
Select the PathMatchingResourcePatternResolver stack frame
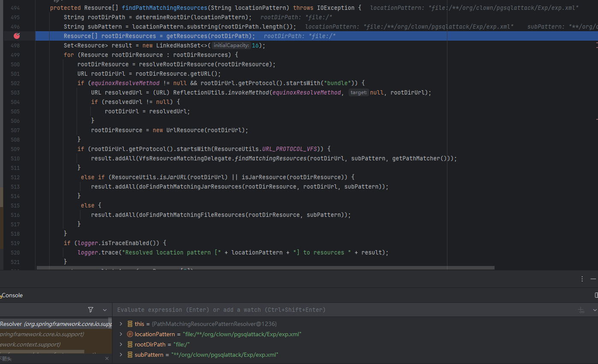(x=56, y=324)
